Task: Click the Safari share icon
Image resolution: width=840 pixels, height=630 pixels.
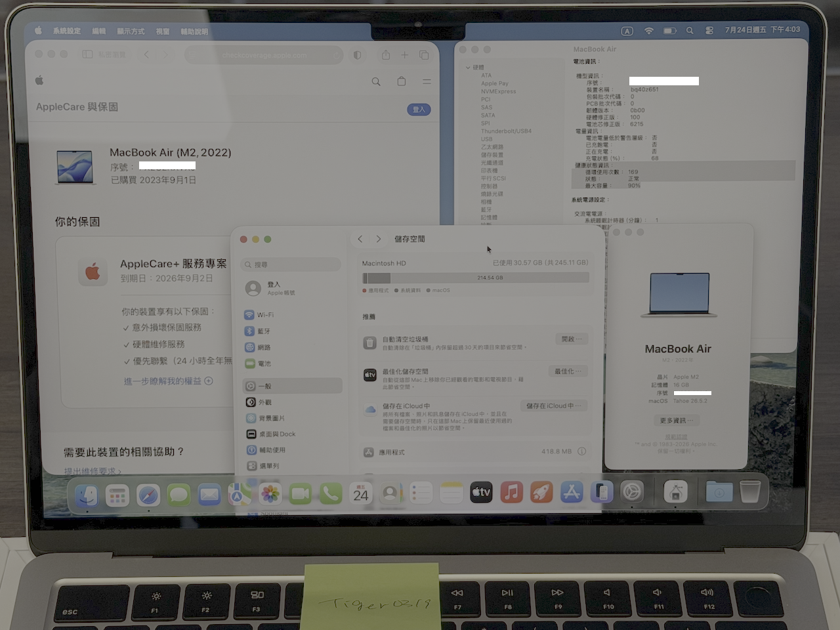Action: pos(386,55)
